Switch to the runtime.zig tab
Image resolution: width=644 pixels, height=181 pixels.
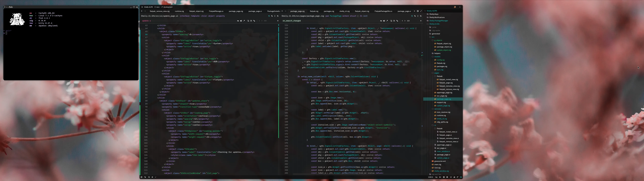pyautogui.click(x=179, y=11)
